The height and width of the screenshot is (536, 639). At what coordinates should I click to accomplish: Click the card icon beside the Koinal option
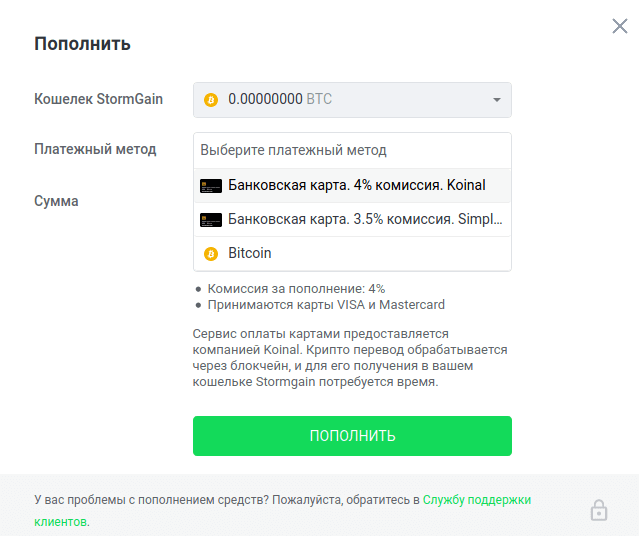(211, 186)
